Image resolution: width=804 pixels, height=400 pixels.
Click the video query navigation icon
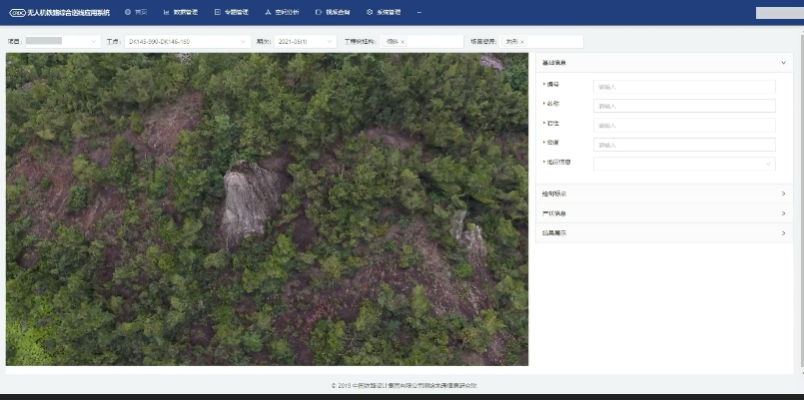pyautogui.click(x=318, y=13)
